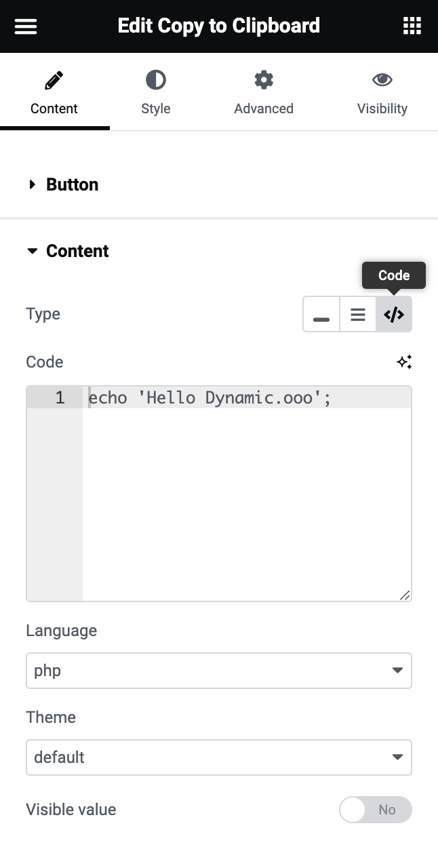Open the Language dropdown
The height and width of the screenshot is (868, 438).
tap(219, 670)
